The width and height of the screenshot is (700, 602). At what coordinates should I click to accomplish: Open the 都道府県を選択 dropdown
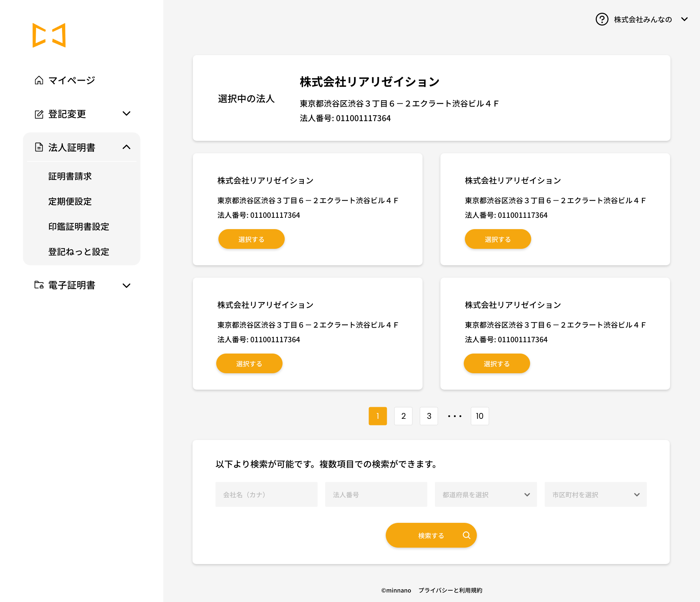(x=486, y=495)
